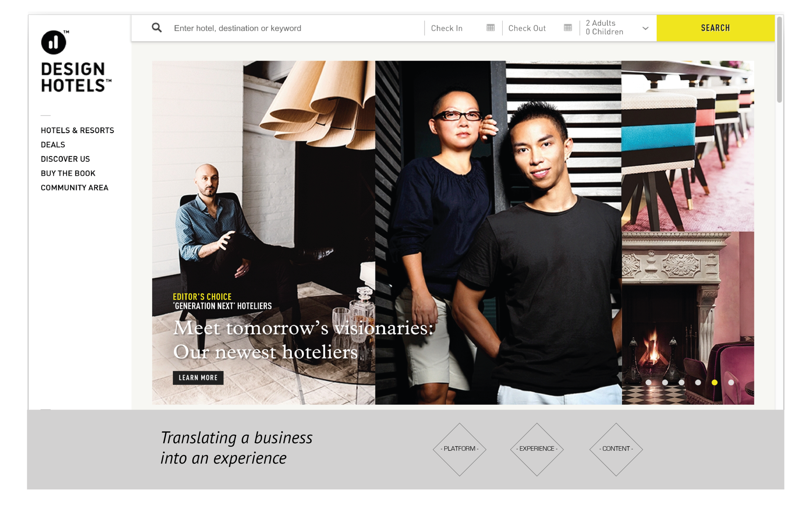Open the Hotels & Resorts menu item

pyautogui.click(x=78, y=130)
